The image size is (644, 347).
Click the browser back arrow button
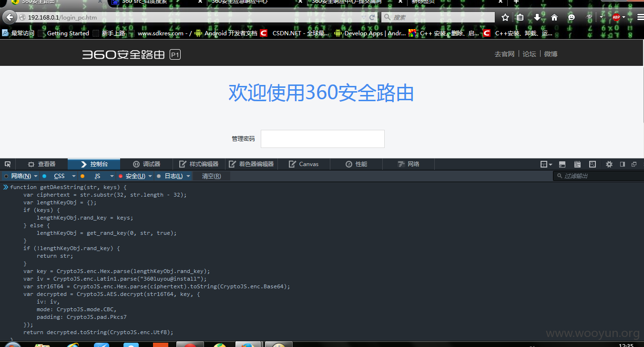pyautogui.click(x=9, y=17)
